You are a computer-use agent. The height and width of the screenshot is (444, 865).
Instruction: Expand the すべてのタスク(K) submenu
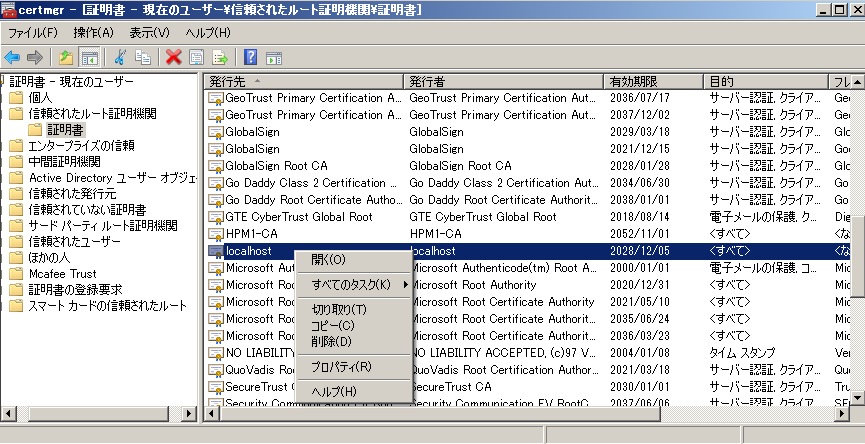353,285
